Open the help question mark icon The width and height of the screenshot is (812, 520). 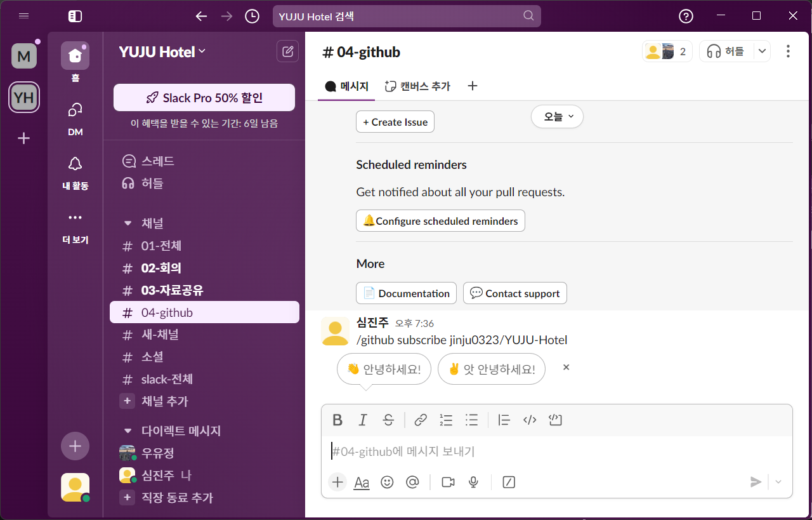686,17
